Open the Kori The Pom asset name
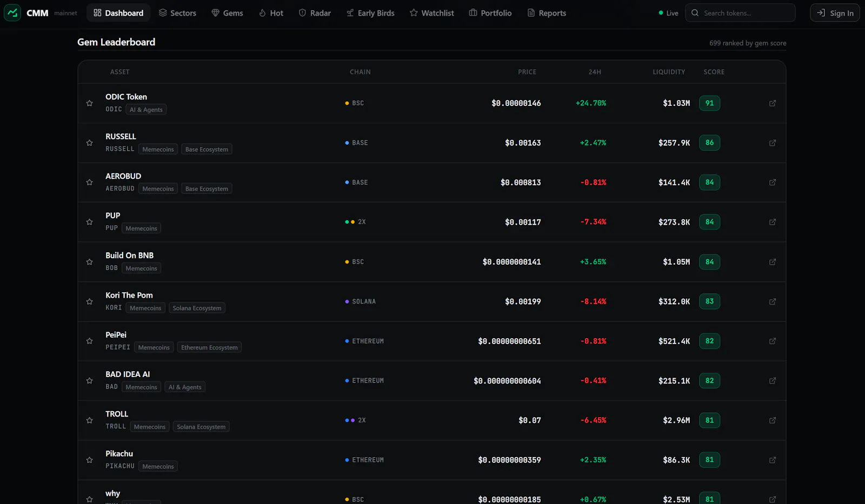The width and height of the screenshot is (865, 504). (x=129, y=295)
